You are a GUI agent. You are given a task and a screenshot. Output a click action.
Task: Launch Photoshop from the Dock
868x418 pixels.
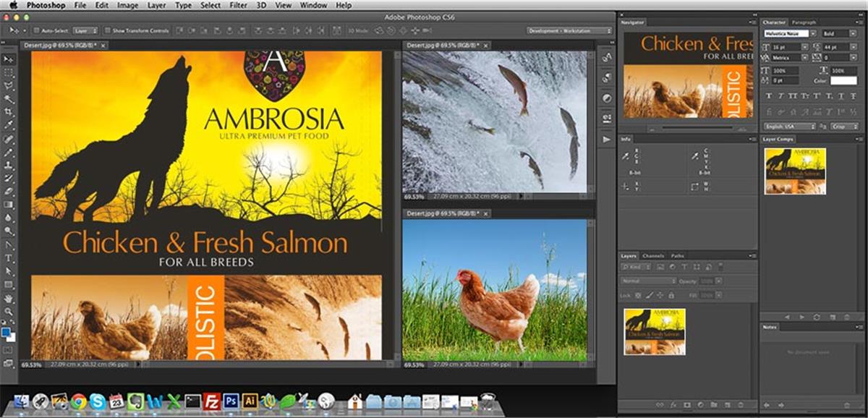click(x=231, y=401)
